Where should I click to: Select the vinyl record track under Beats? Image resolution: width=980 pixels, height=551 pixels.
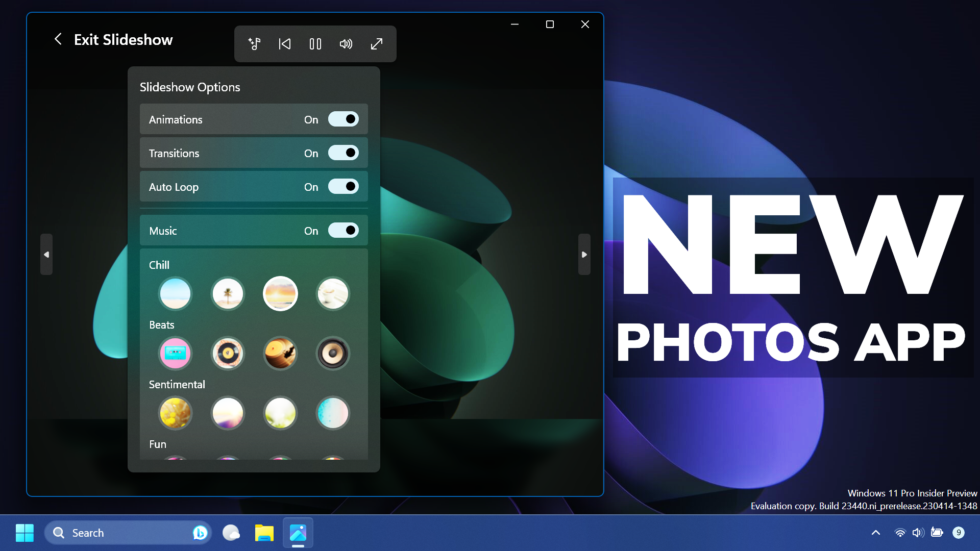[x=228, y=353]
